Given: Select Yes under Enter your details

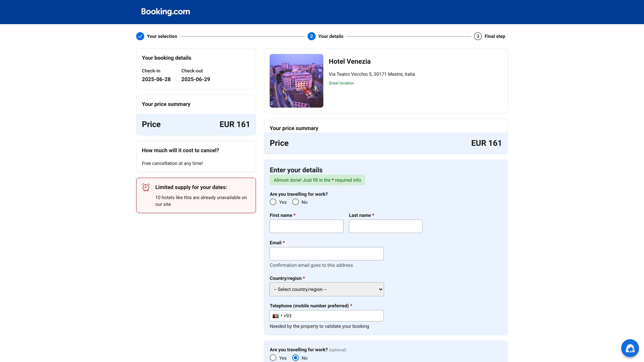Looking at the screenshot, I should pyautogui.click(x=273, y=202).
